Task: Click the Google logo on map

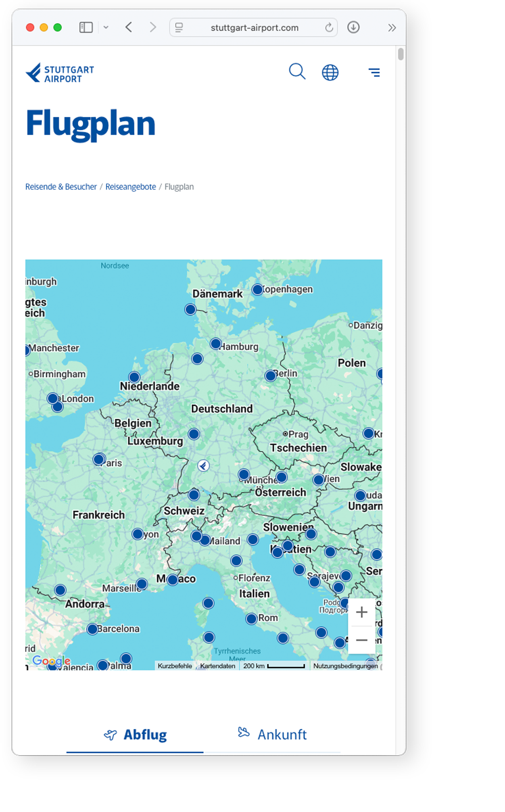Action: click(52, 661)
